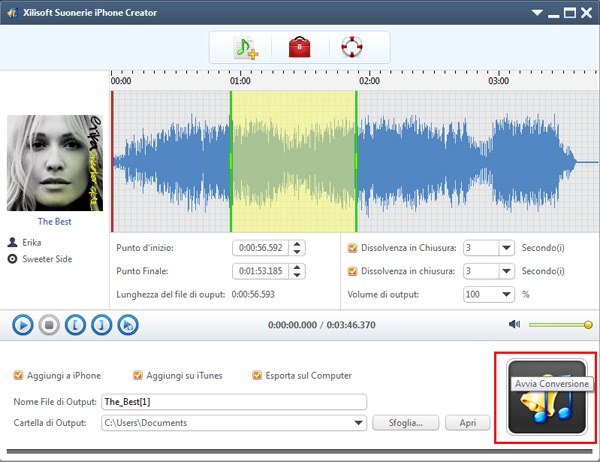Click the Sweeter Side album text
This screenshot has width=600, height=462.
pos(47,259)
